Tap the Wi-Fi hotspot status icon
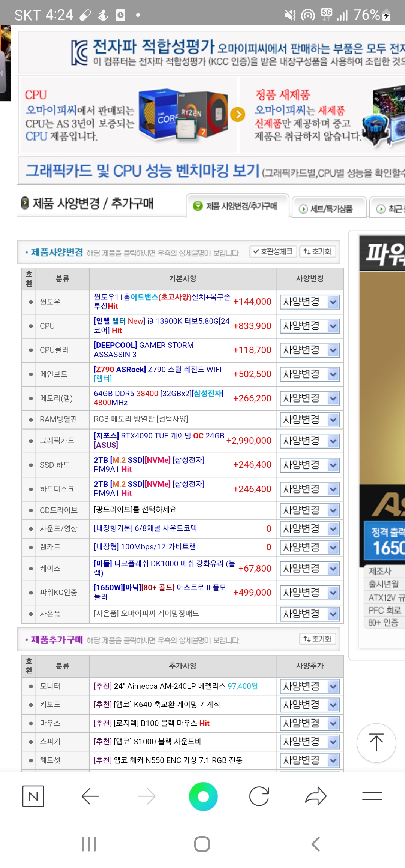The width and height of the screenshot is (405, 868). (x=308, y=15)
